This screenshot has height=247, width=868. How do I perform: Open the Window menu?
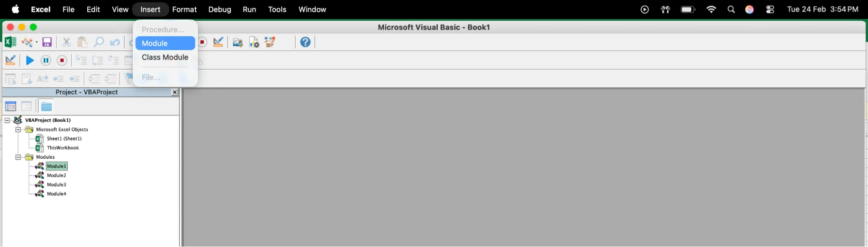(312, 9)
